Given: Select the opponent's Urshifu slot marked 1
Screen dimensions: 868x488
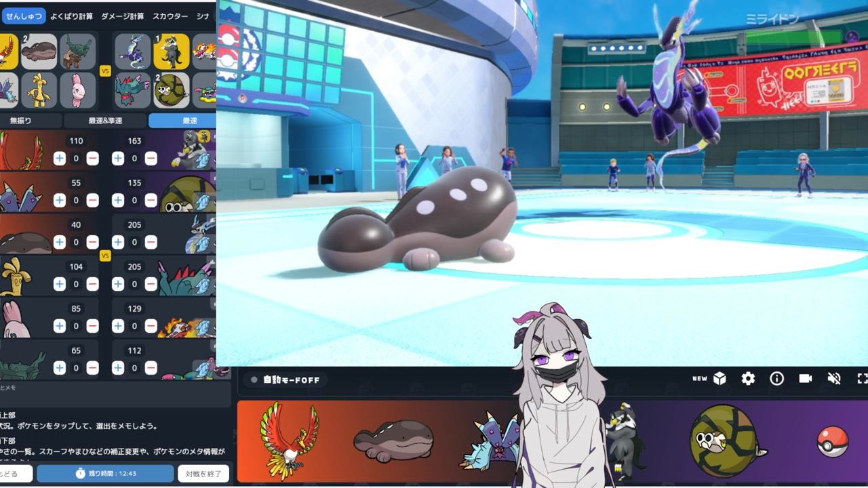Looking at the screenshot, I should [171, 52].
